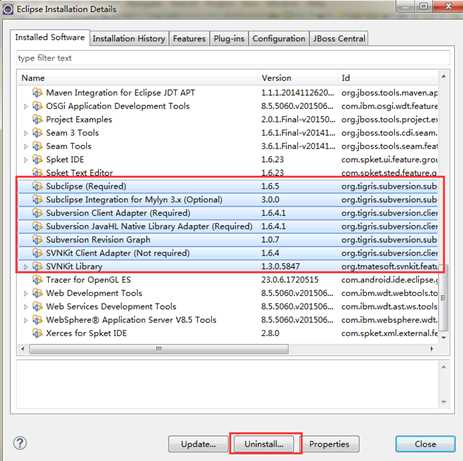The image size is (463, 461).
Task: Open the Configuration tab
Action: pyautogui.click(x=279, y=39)
